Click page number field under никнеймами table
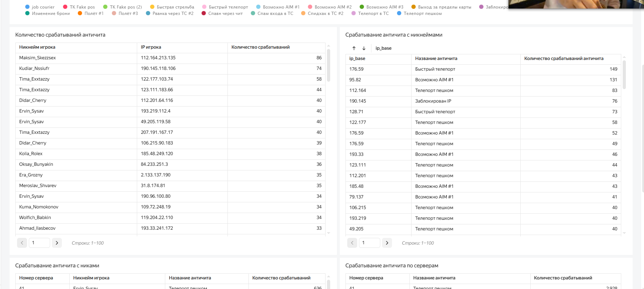This screenshot has width=644, height=289. (369, 243)
